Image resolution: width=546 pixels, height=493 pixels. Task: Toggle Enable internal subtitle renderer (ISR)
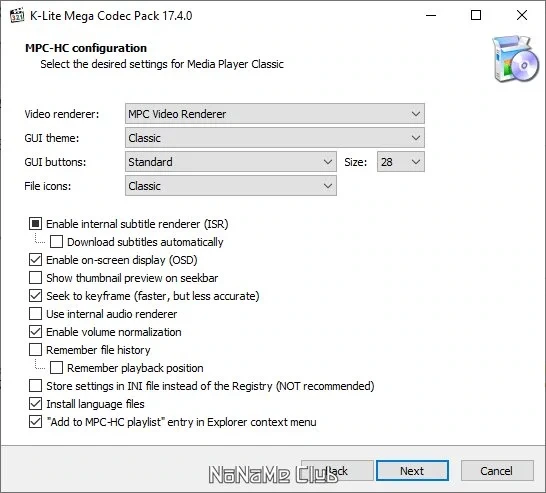click(36, 224)
